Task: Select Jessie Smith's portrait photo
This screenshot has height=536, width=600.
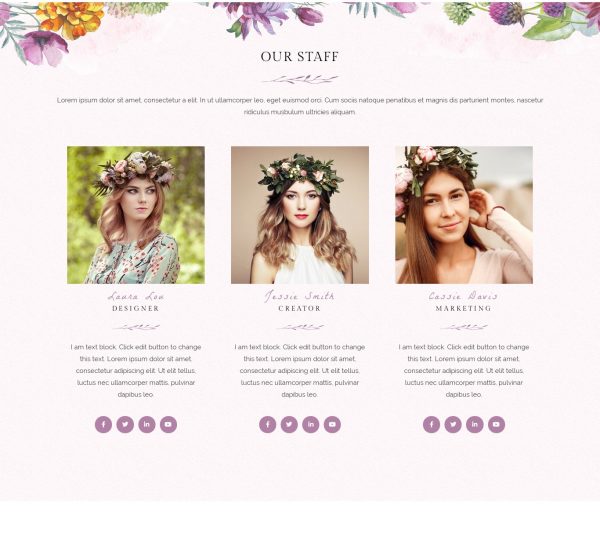Action: [300, 215]
